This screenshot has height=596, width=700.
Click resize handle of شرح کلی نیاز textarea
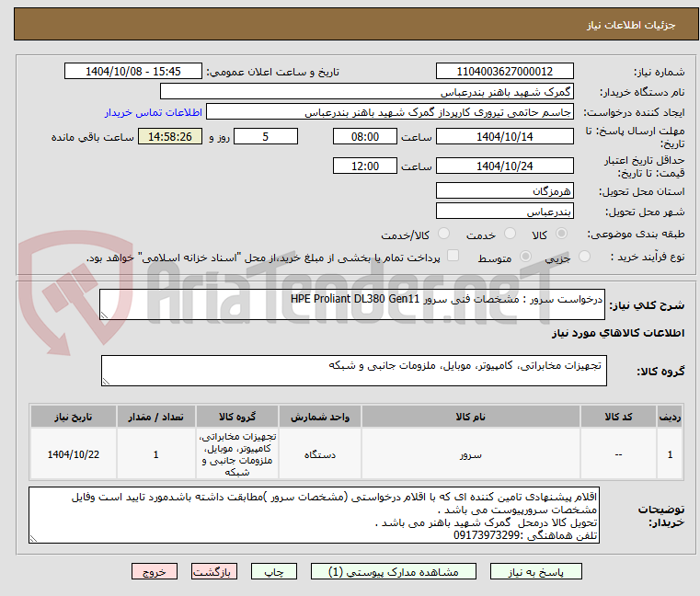pos(105,315)
